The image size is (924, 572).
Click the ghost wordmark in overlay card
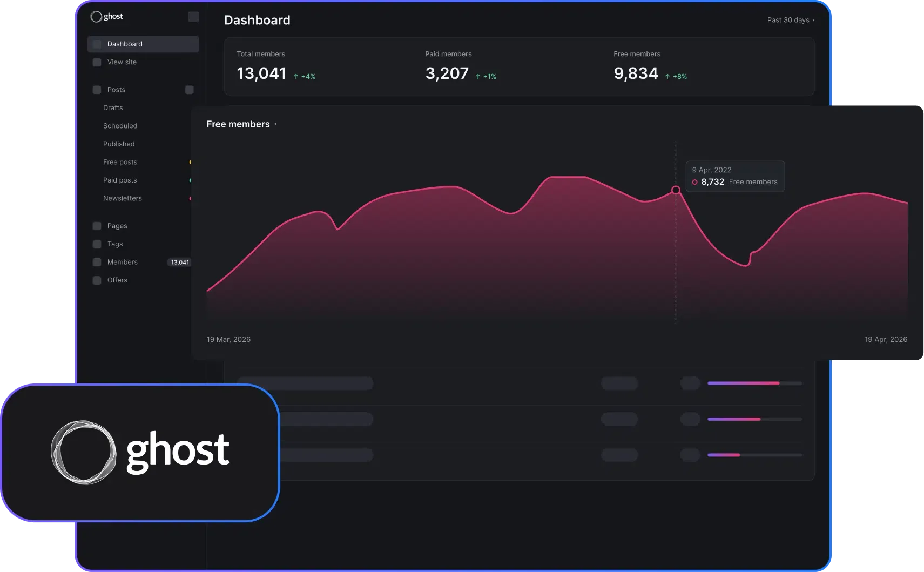(178, 453)
